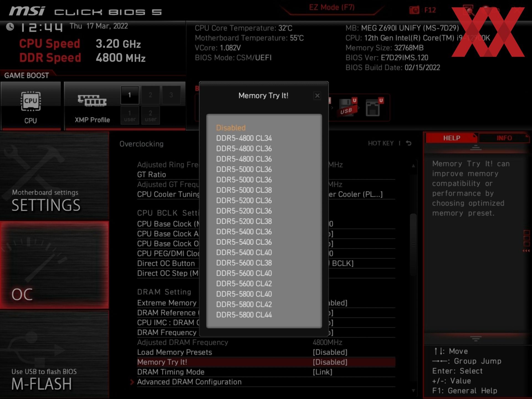
Task: Enable XMP profile 1
Action: (130, 95)
